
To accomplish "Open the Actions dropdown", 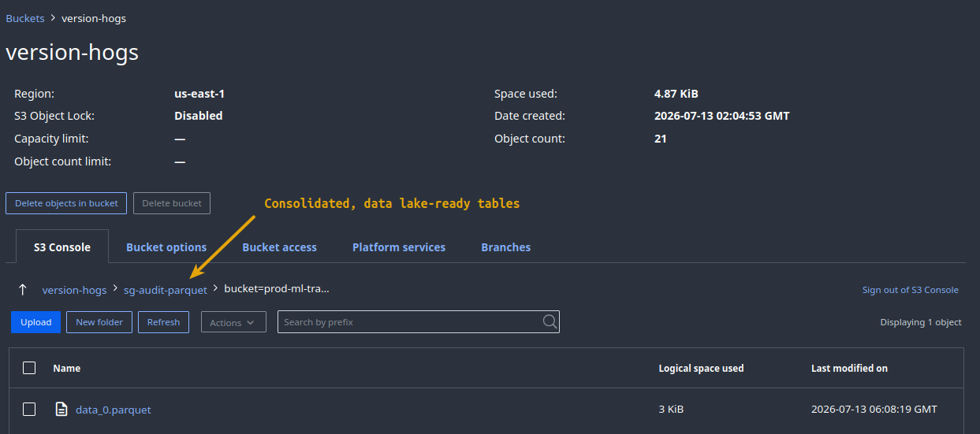I will pos(233,322).
